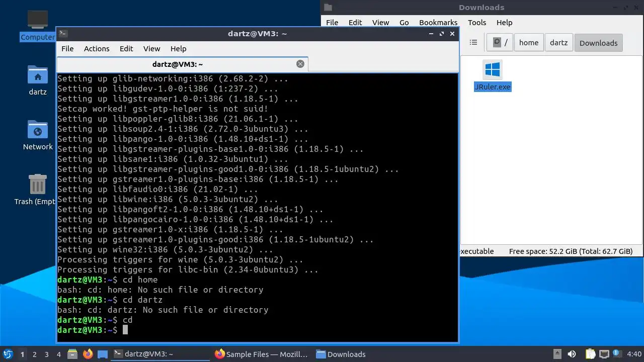
Task: Open Go menu in Downloads window
Action: point(404,22)
